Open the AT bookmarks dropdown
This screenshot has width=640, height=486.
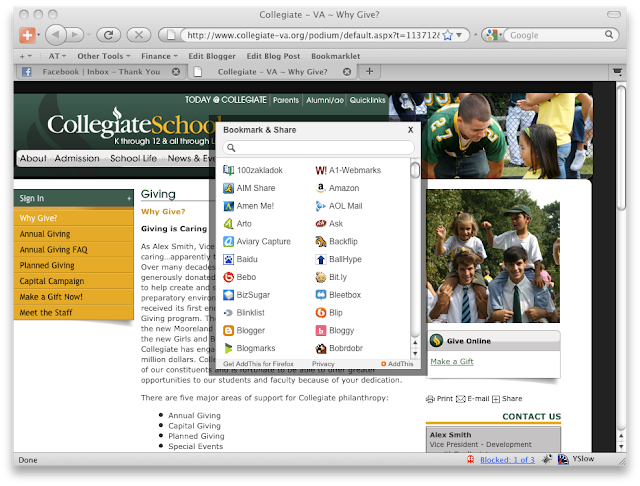pos(57,56)
